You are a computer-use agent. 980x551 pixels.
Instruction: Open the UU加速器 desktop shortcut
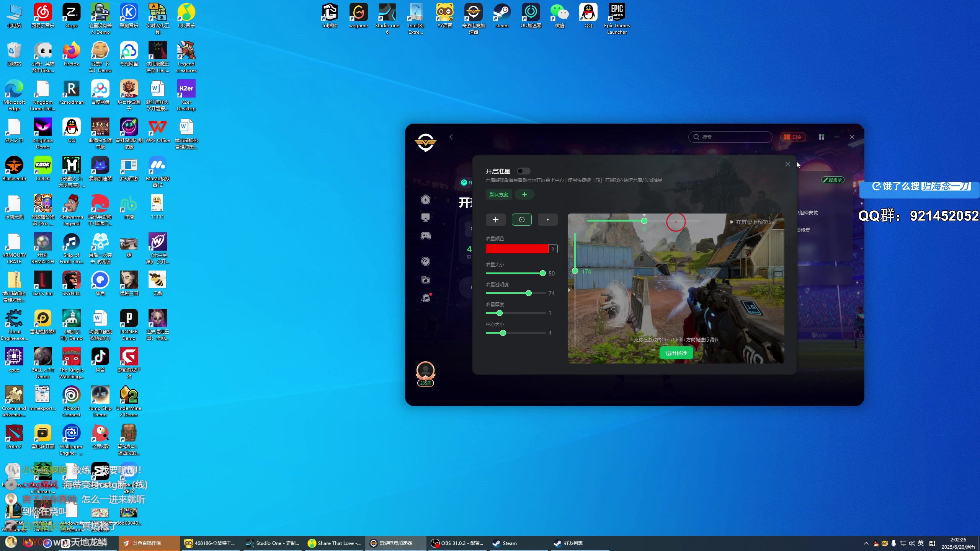(x=531, y=16)
